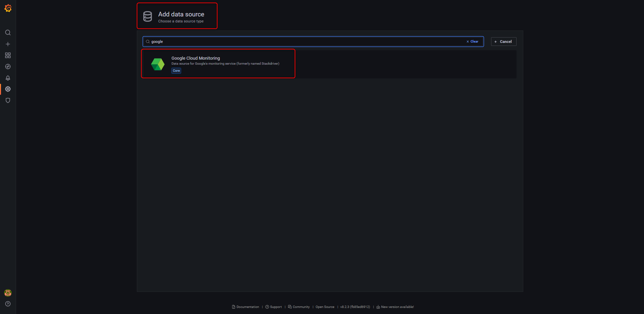Open the Documentation footer link
Viewport: 644px width, 314px height.
click(x=246, y=307)
